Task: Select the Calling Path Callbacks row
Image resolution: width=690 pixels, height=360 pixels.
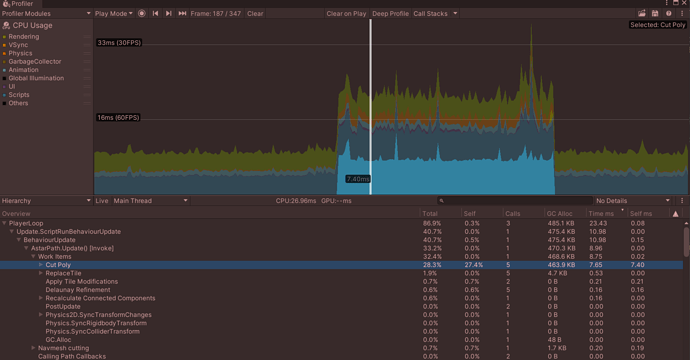Action: (x=341, y=356)
